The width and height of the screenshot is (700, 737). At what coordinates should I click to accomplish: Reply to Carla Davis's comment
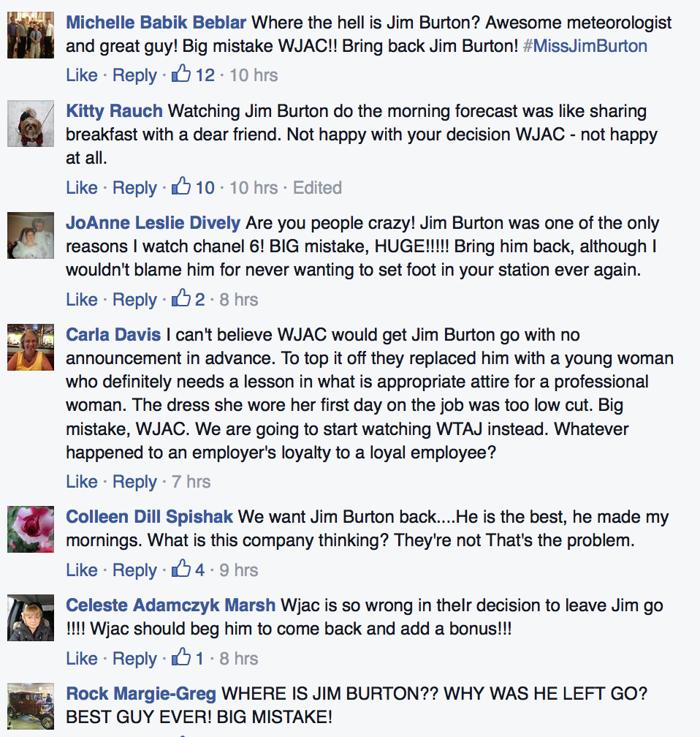tap(135, 482)
